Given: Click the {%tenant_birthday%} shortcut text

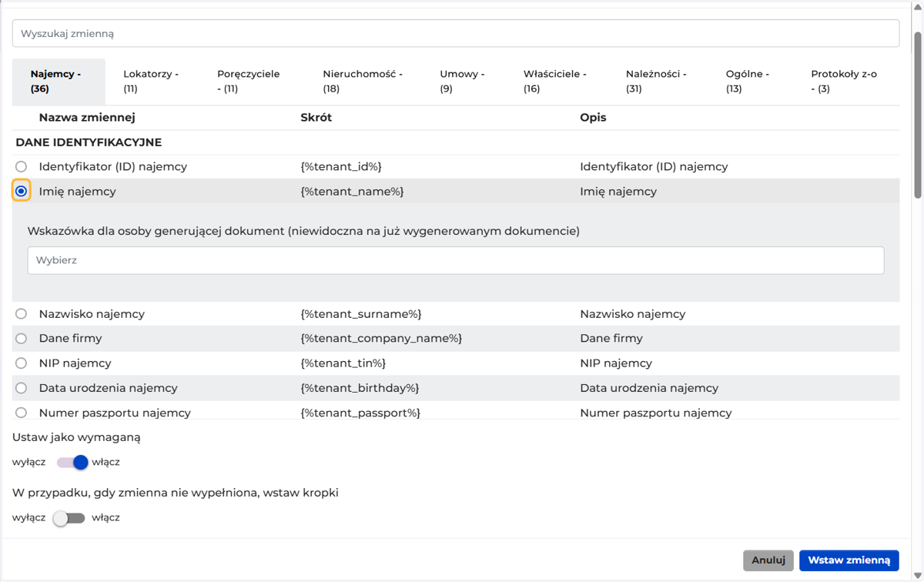Looking at the screenshot, I should [x=360, y=388].
